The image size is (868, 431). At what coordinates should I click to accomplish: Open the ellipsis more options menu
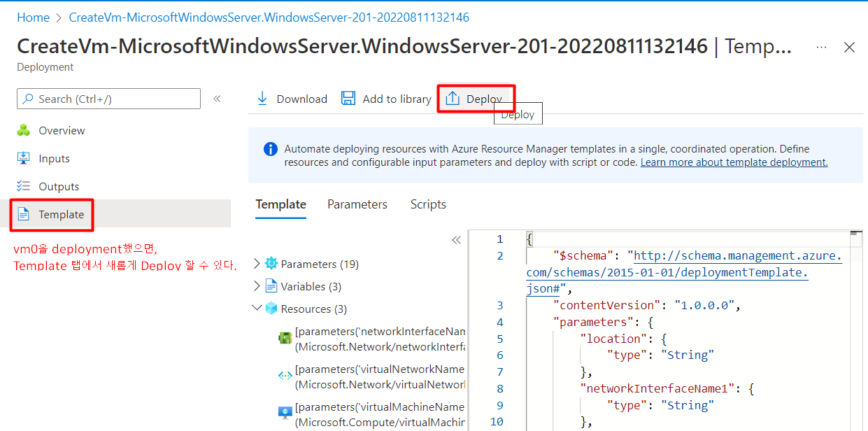[x=821, y=47]
